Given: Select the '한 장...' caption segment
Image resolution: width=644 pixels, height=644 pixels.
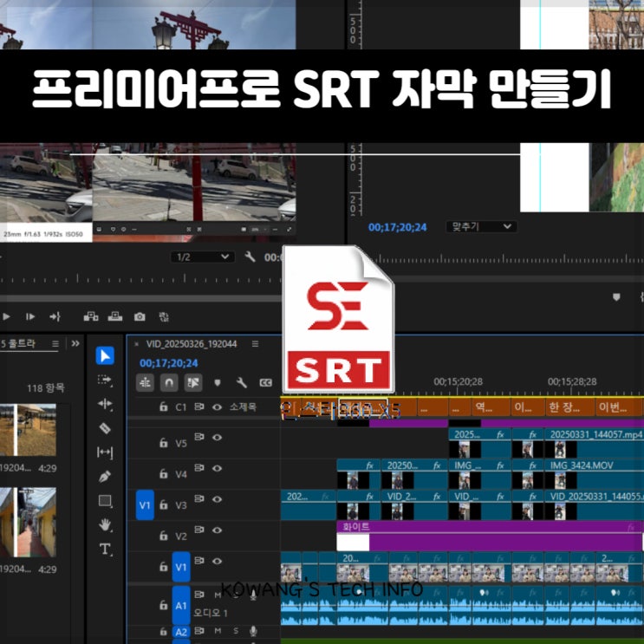Looking at the screenshot, I should pyautogui.click(x=569, y=407).
